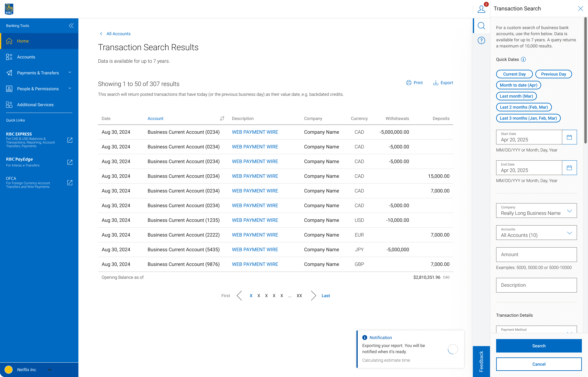This screenshot has width=588, height=377.
Task: Sort results by Account column arrows
Action: pyautogui.click(x=222, y=118)
